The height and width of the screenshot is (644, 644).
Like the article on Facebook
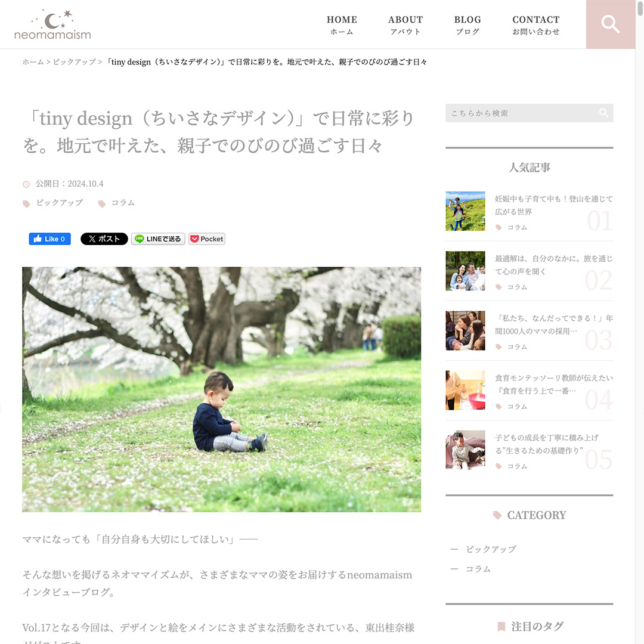[x=49, y=239]
